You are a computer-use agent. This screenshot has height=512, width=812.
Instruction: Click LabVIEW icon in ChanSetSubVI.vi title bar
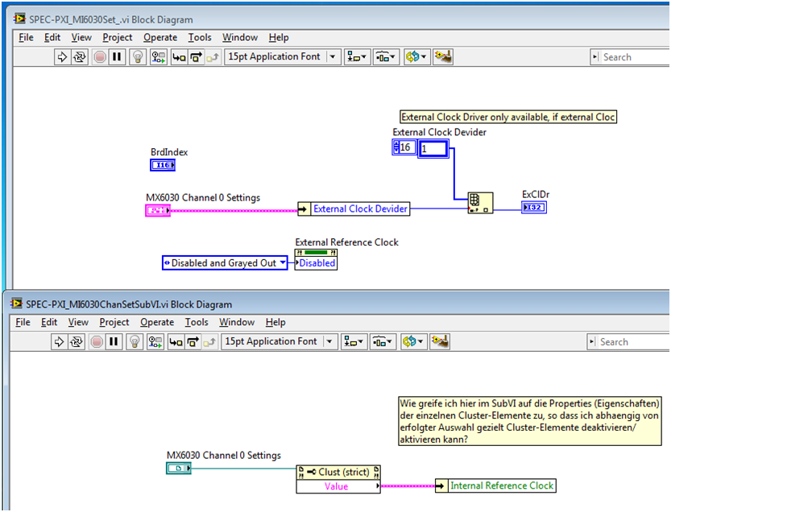(x=17, y=303)
